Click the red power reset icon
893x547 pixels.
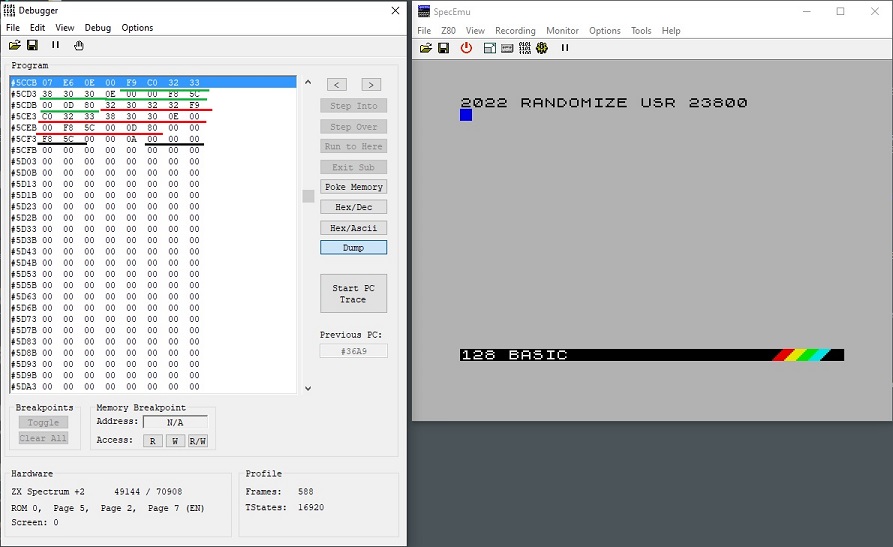[466, 48]
